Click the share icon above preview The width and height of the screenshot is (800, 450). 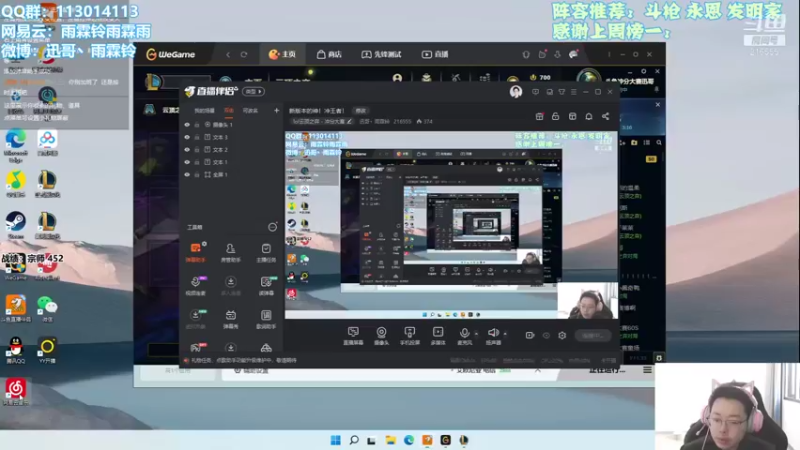(606, 116)
